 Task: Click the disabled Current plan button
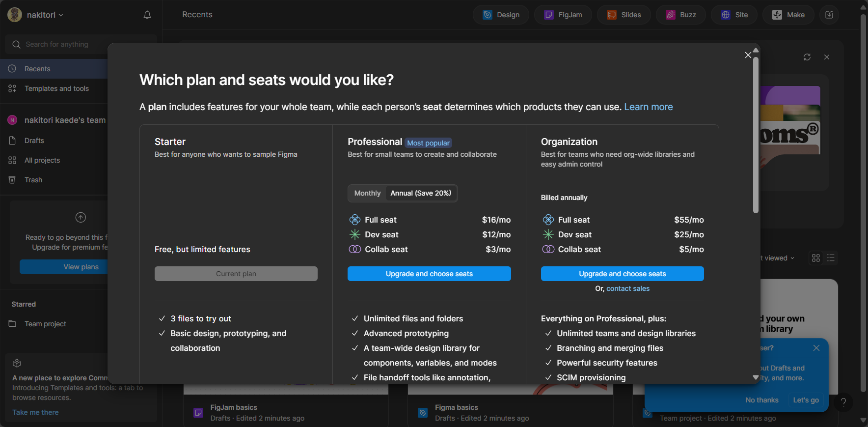point(236,274)
